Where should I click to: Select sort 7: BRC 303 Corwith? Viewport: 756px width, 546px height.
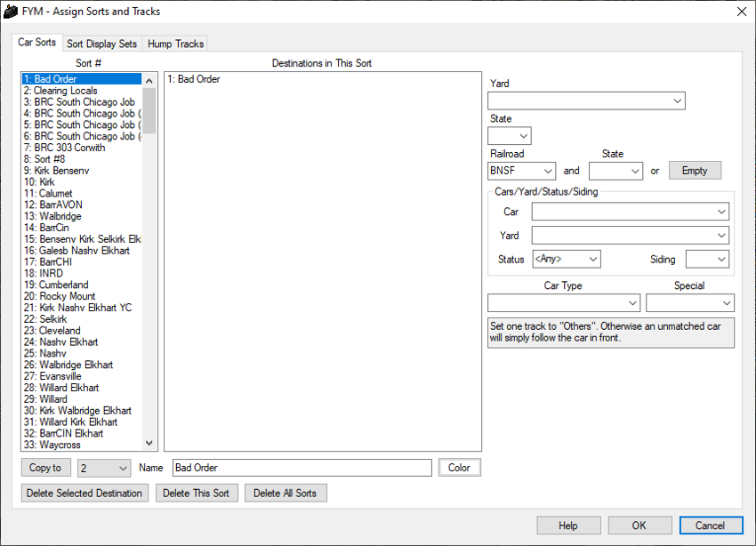82,148
